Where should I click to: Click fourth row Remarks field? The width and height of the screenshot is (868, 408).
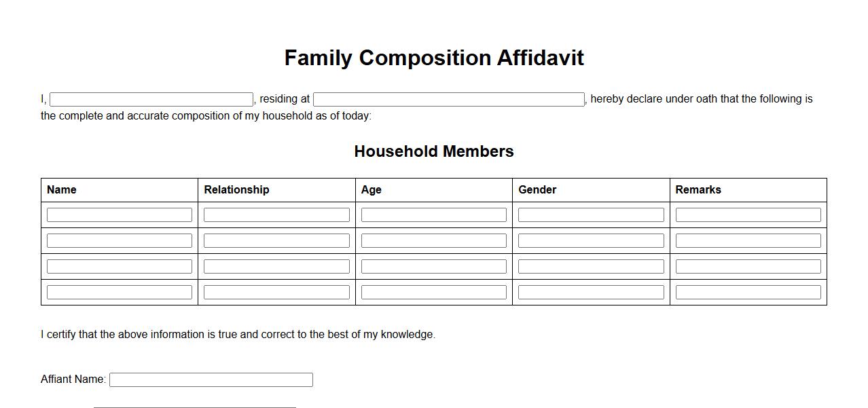pos(748,292)
